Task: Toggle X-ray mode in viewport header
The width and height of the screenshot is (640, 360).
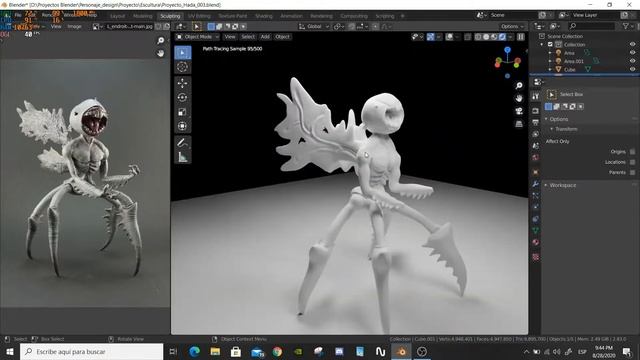Action: click(x=468, y=37)
